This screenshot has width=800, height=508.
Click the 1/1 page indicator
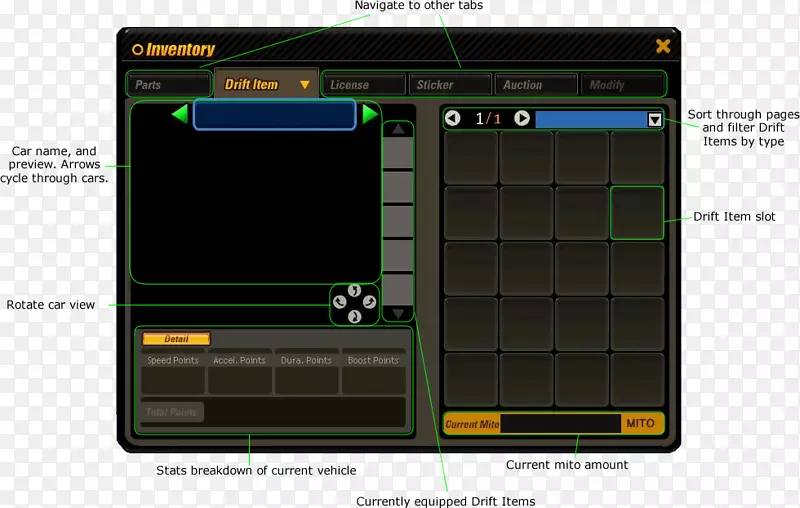pos(488,119)
